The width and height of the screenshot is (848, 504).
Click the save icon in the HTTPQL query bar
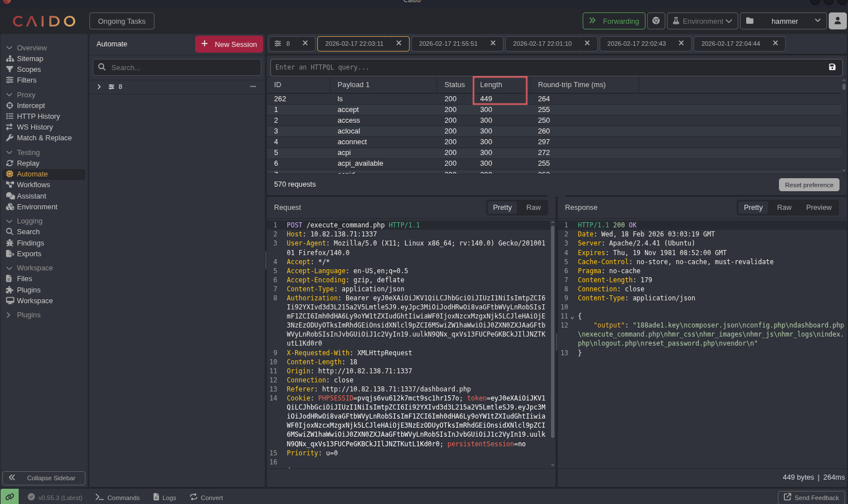(832, 67)
